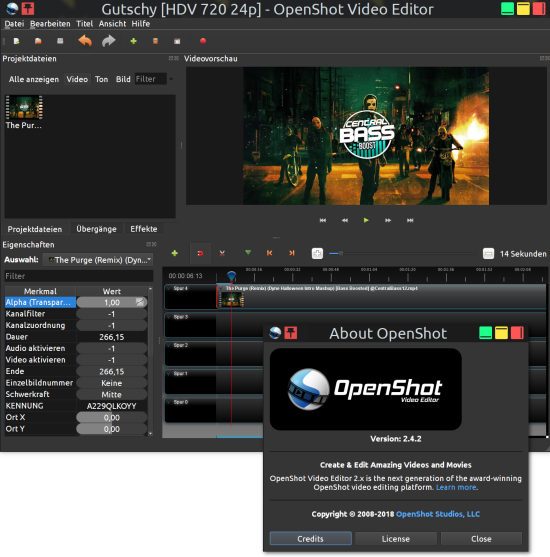Expand the Spur 1 track menu arrow

pyautogui.click(x=169, y=373)
